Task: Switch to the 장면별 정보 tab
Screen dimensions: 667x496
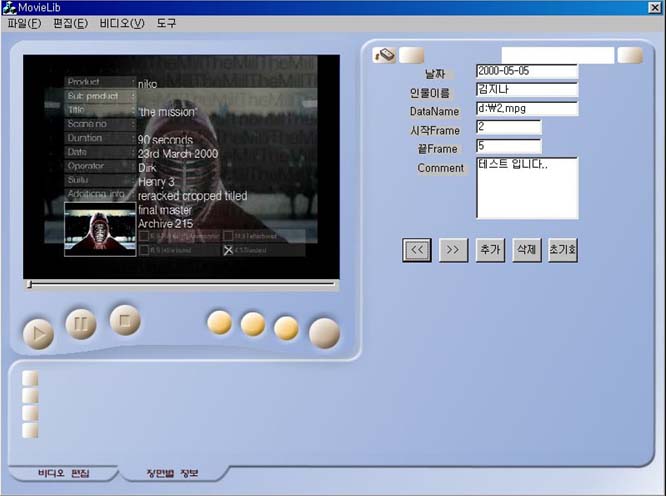Action: coord(171,472)
